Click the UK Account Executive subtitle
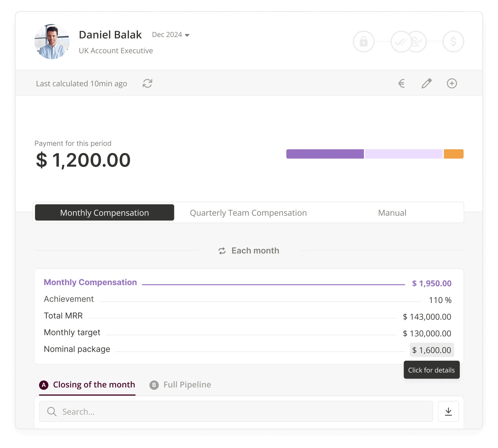 tap(116, 51)
